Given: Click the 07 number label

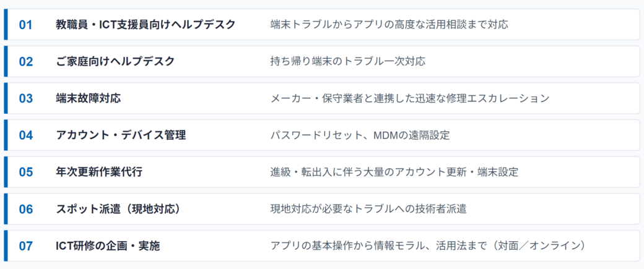Looking at the screenshot, I should coord(25,246).
